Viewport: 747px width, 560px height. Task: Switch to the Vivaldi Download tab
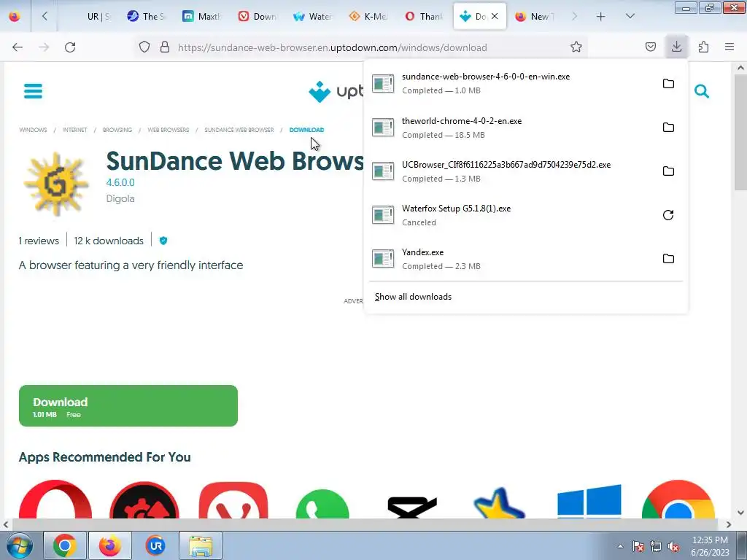pyautogui.click(x=258, y=16)
